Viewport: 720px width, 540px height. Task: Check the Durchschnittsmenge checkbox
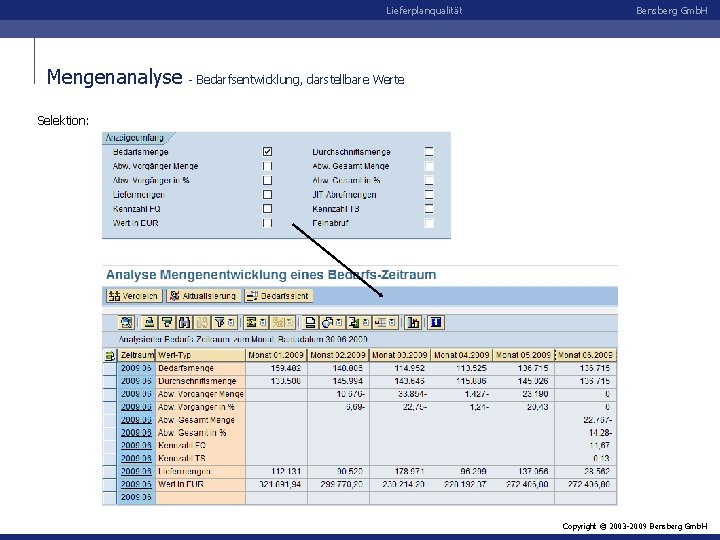429,152
